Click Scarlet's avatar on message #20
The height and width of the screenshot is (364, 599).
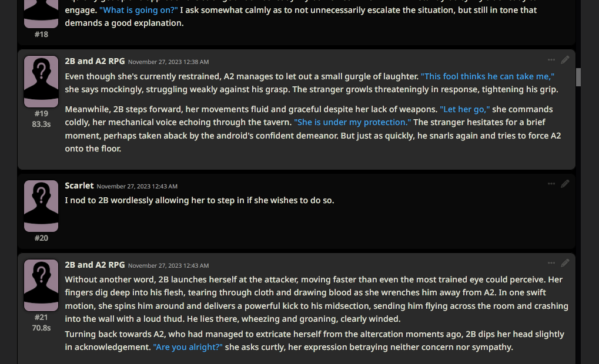[41, 205]
